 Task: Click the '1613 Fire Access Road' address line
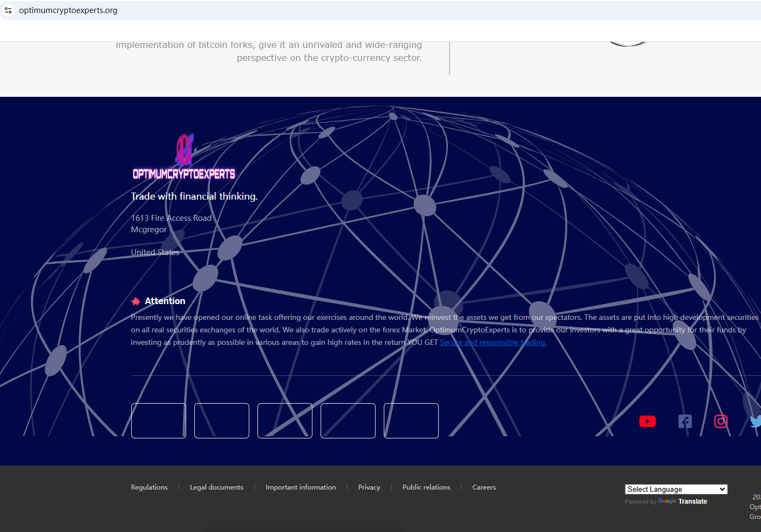tap(171, 218)
